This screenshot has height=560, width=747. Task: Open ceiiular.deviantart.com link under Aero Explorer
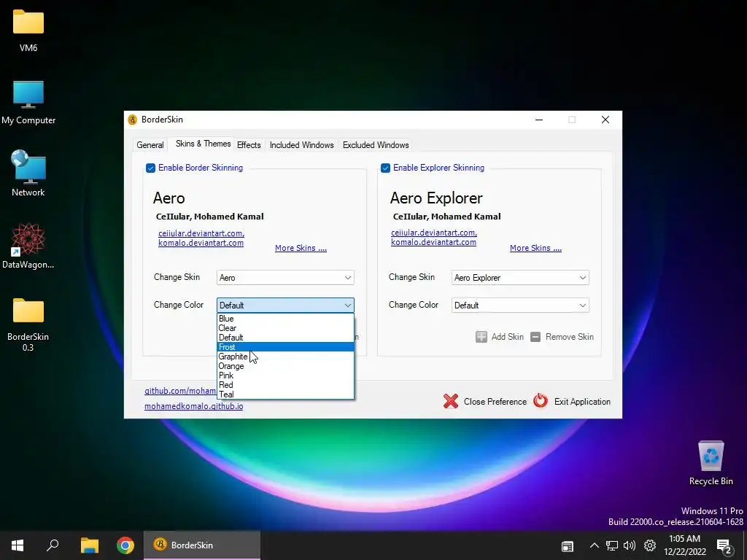pos(434,233)
